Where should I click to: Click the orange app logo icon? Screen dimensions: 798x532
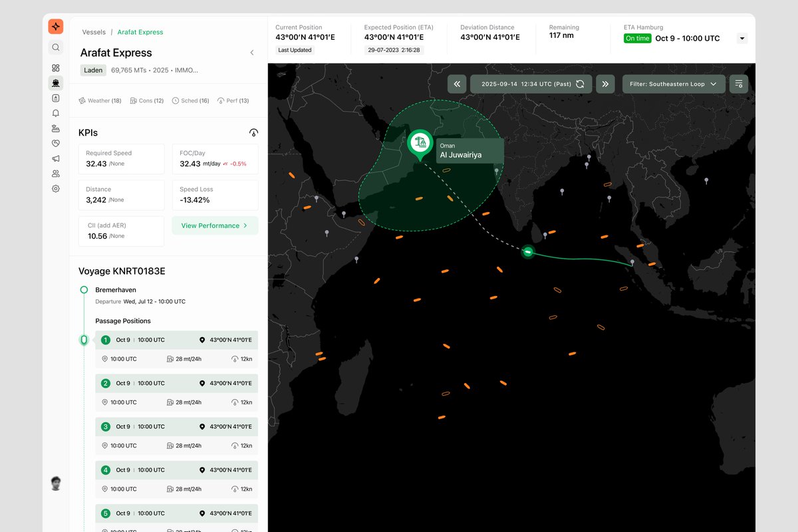(x=56, y=27)
